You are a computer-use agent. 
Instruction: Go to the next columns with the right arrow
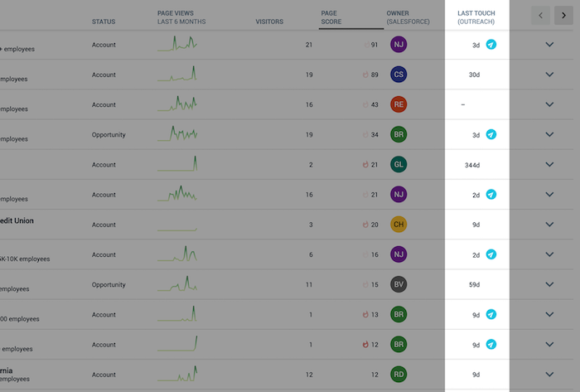[x=563, y=16]
